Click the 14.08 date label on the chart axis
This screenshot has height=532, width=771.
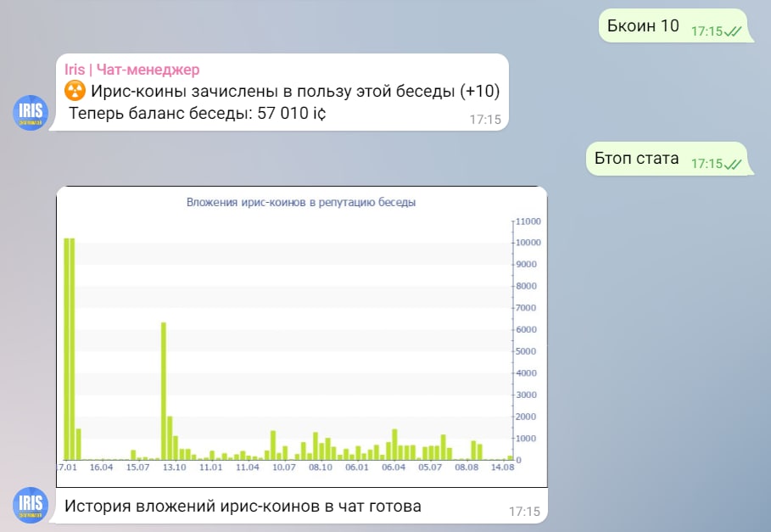502,468
